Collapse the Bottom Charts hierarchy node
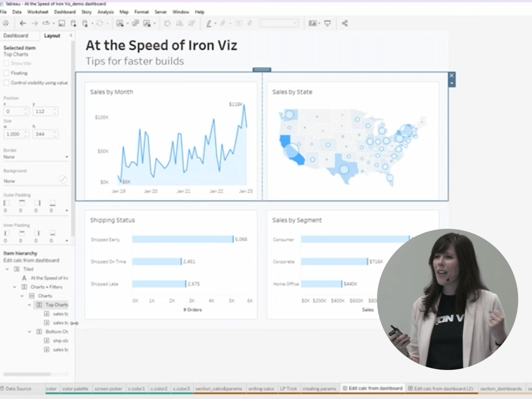The width and height of the screenshot is (532, 399). click(30, 331)
